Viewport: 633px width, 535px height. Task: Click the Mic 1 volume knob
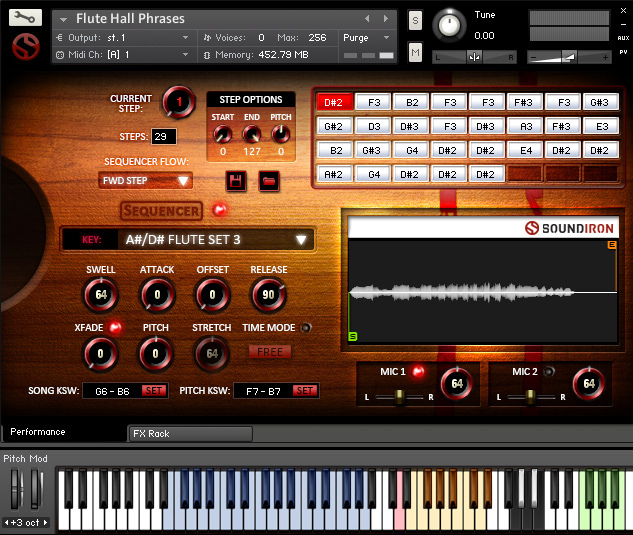(x=457, y=383)
